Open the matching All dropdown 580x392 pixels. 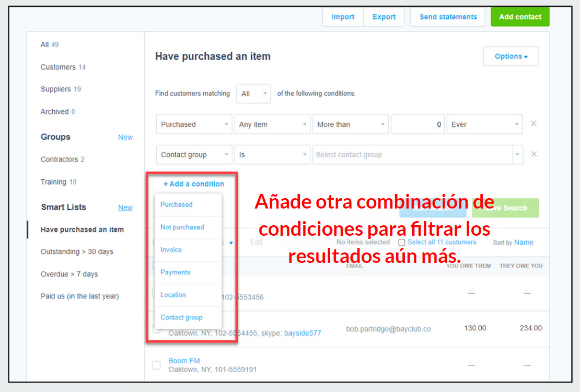[253, 94]
